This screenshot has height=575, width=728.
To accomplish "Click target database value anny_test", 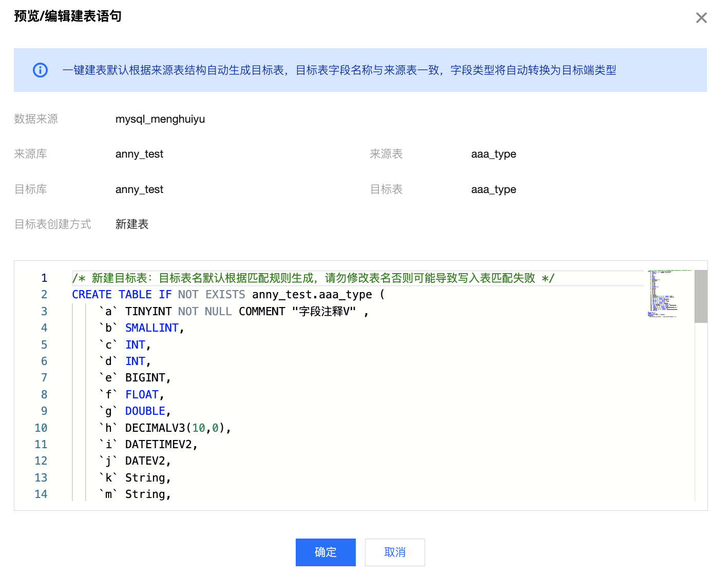I will pyautogui.click(x=139, y=189).
